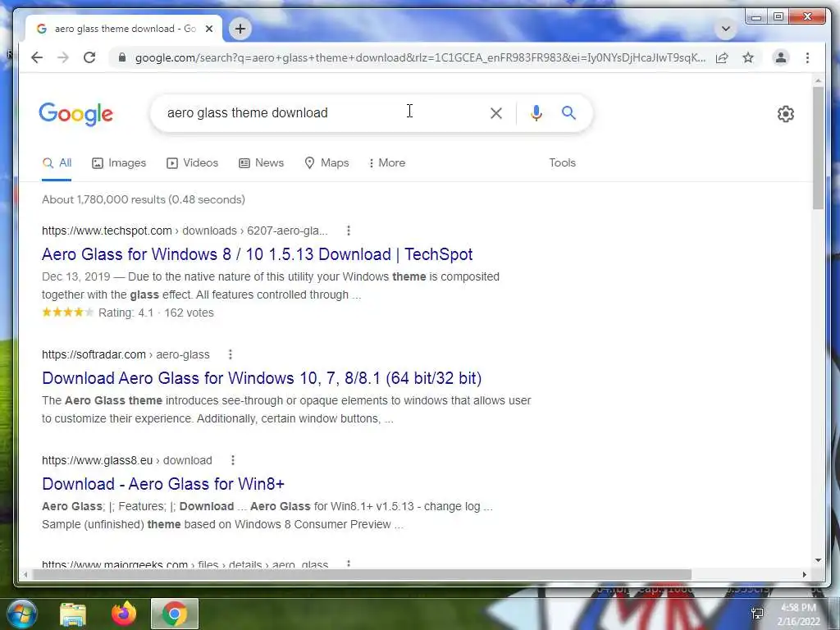The image size is (840, 630).
Task: Click the aero glass theme download tab
Action: click(x=124, y=29)
